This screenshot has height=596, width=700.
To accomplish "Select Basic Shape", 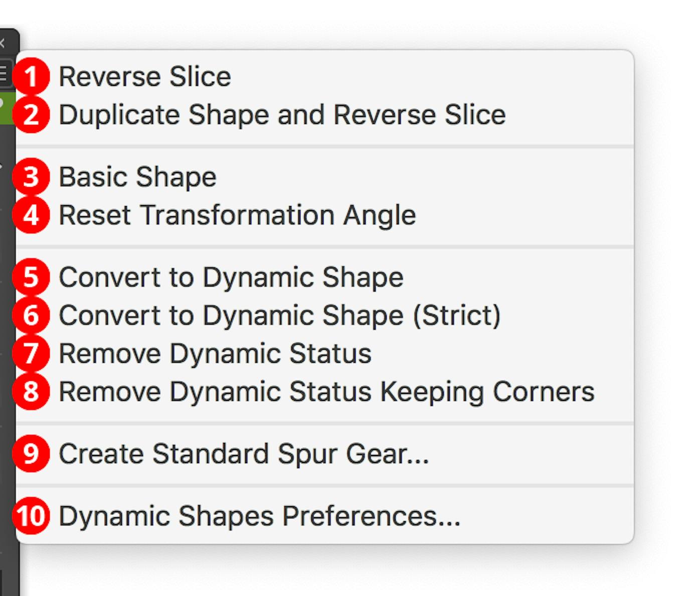I will coord(138,177).
